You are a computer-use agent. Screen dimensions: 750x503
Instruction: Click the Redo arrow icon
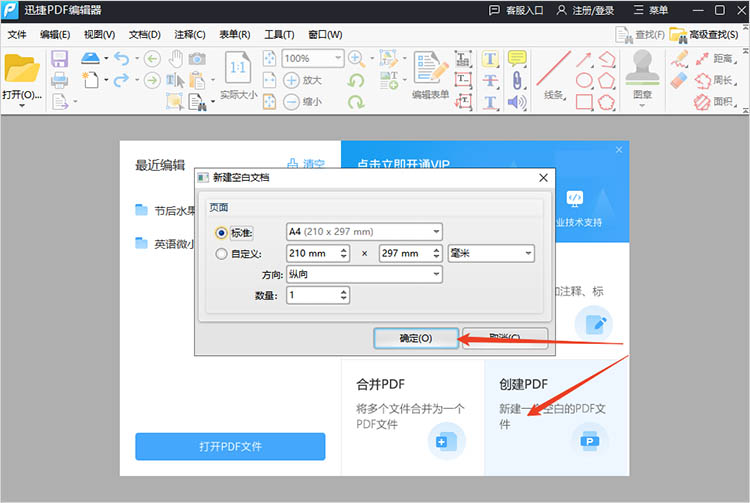click(121, 80)
